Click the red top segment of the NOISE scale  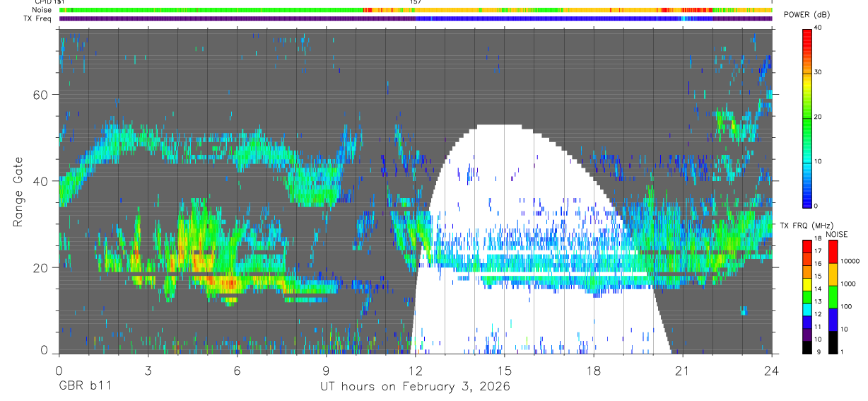point(832,252)
